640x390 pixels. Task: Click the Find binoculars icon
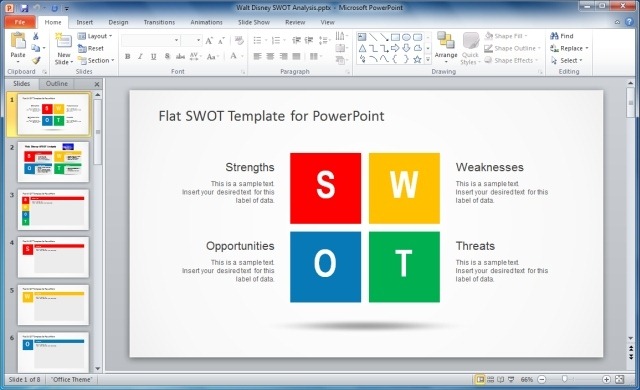(x=554, y=36)
